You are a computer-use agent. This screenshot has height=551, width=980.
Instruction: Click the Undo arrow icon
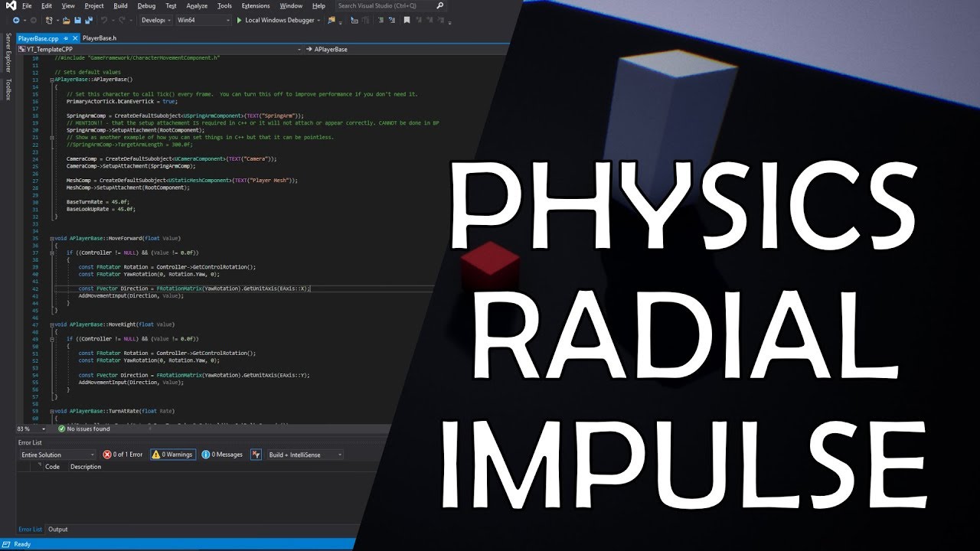[104, 20]
